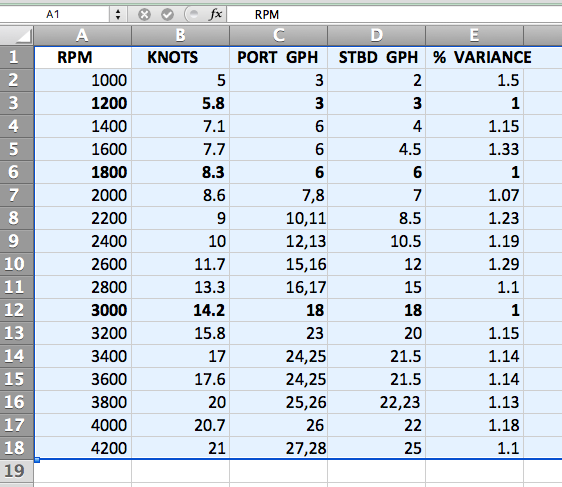Click the confirm entry checkmark icon
The image size is (562, 487).
(167, 15)
